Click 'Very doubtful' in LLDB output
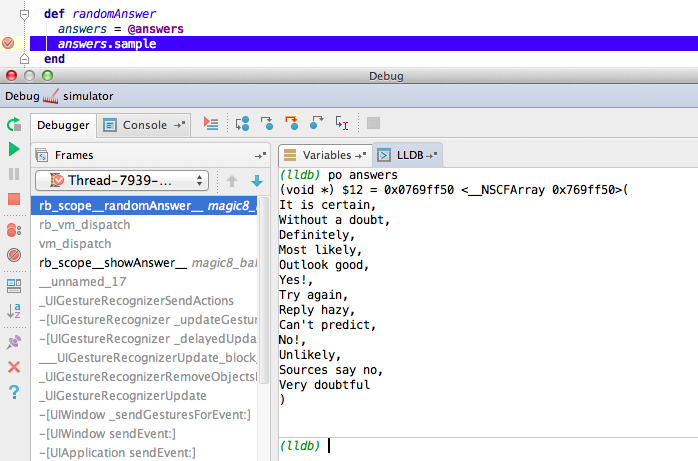Viewport: 698px width, 461px height. (x=325, y=385)
